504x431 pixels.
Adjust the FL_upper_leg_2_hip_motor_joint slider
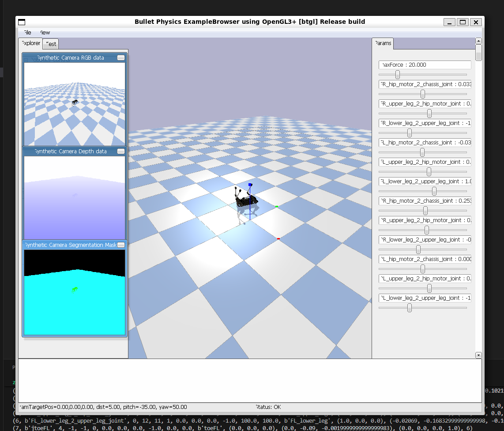(429, 172)
